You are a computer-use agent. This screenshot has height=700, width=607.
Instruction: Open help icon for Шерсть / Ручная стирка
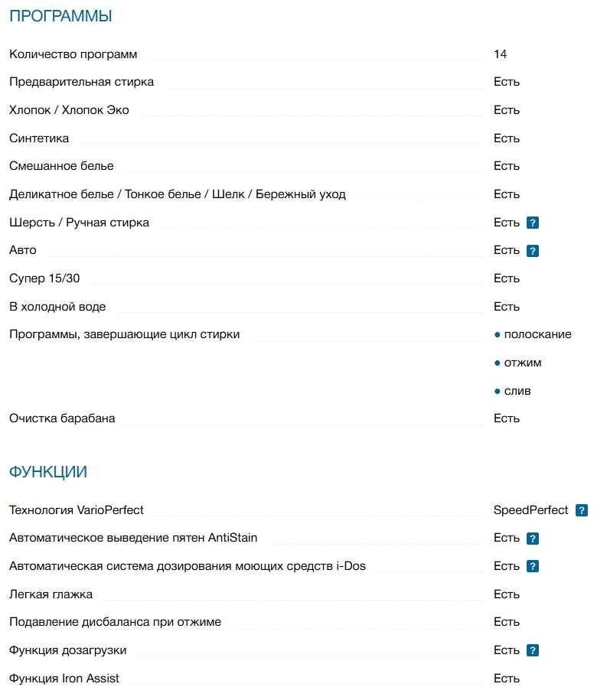click(x=534, y=223)
